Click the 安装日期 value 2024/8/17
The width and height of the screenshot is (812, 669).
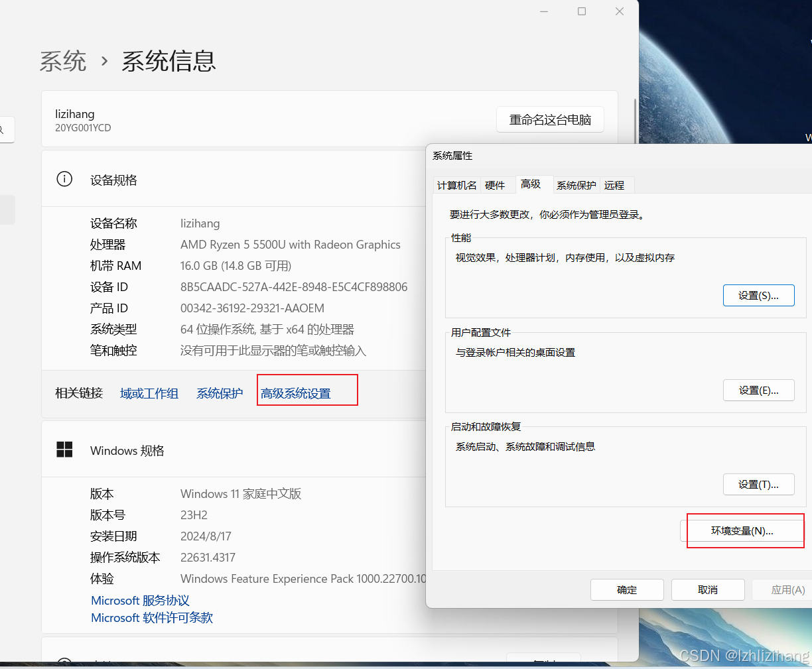coord(206,536)
